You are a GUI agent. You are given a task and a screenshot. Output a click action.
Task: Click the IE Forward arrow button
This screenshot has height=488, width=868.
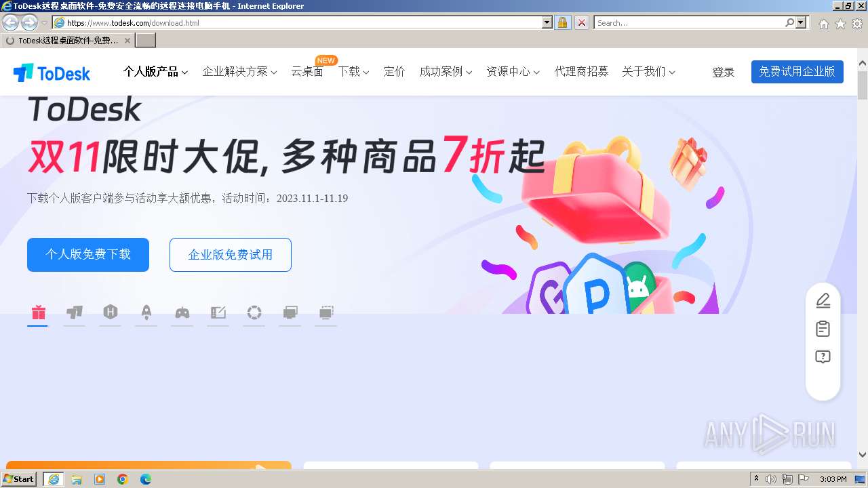[x=29, y=22]
